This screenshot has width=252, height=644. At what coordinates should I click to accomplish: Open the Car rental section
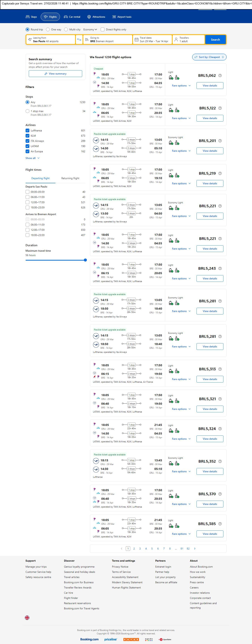point(72,17)
